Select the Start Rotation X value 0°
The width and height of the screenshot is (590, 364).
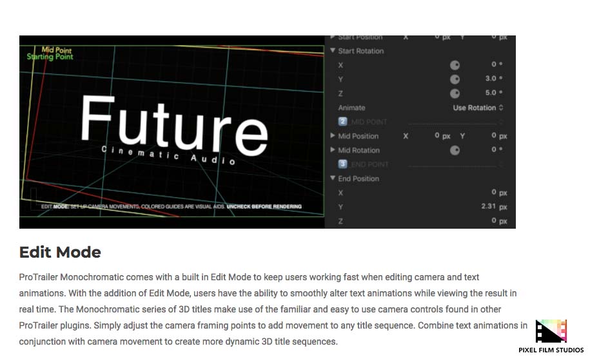(497, 64)
